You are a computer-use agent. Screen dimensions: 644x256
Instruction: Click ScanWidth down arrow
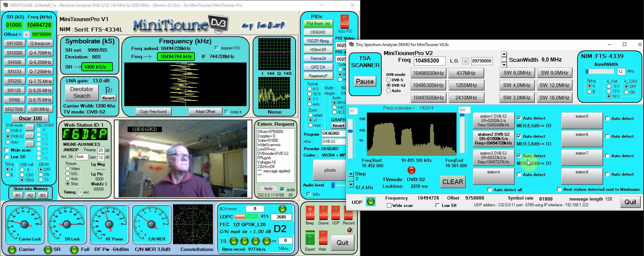pyautogui.click(x=504, y=65)
